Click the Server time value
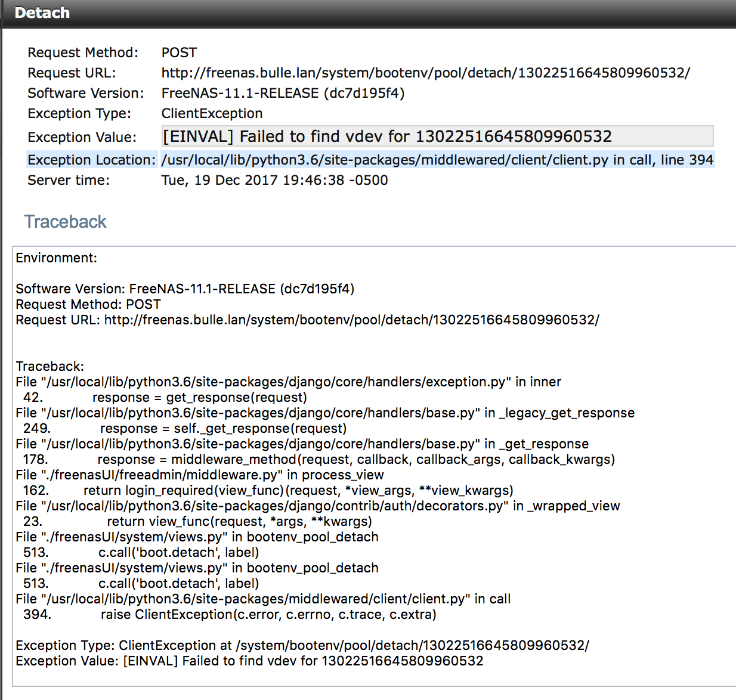This screenshot has width=736, height=700. tap(274, 180)
